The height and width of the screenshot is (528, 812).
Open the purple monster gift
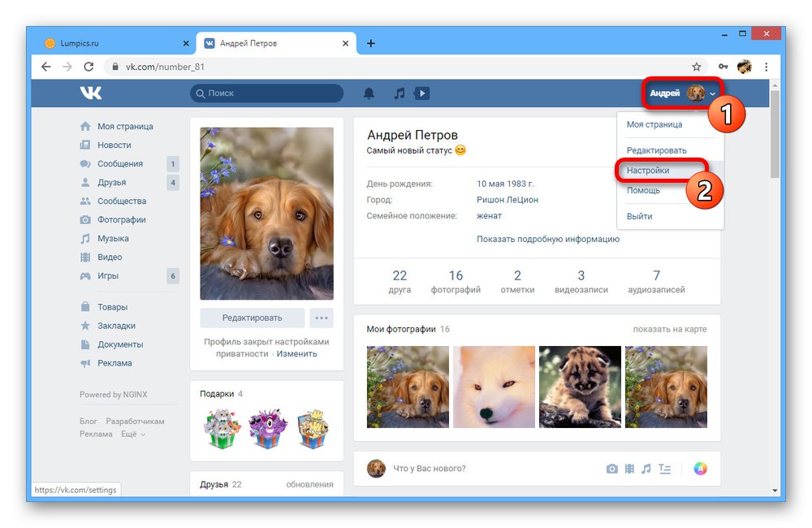coord(266,429)
